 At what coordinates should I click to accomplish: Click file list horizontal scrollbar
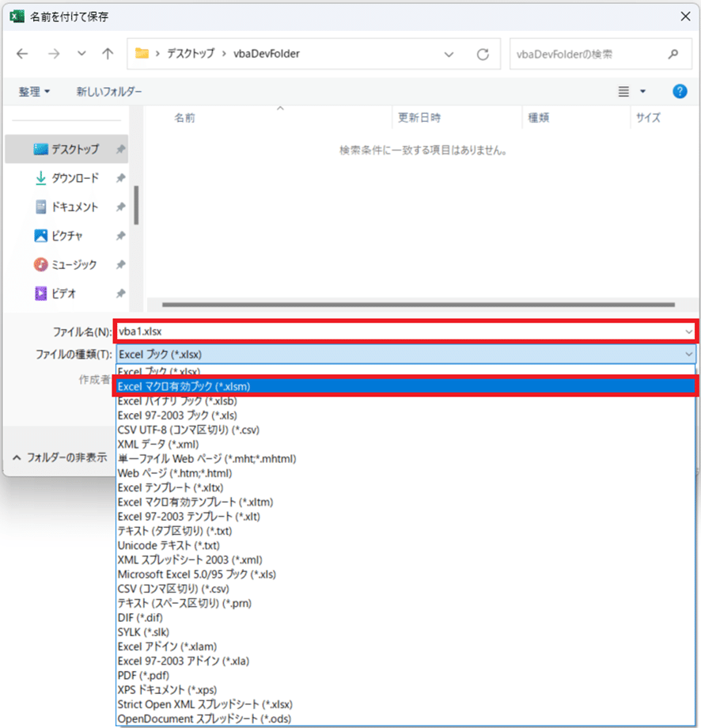(x=419, y=305)
